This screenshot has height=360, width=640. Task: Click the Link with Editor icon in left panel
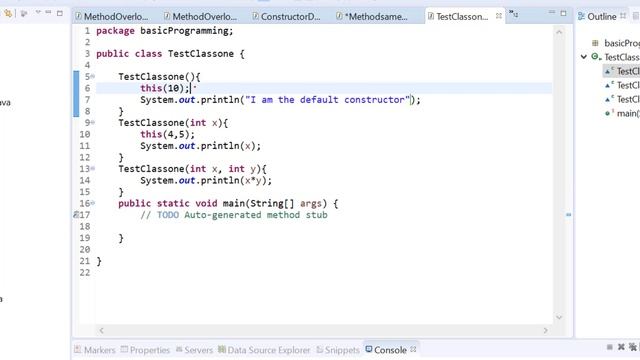[x=8, y=13]
